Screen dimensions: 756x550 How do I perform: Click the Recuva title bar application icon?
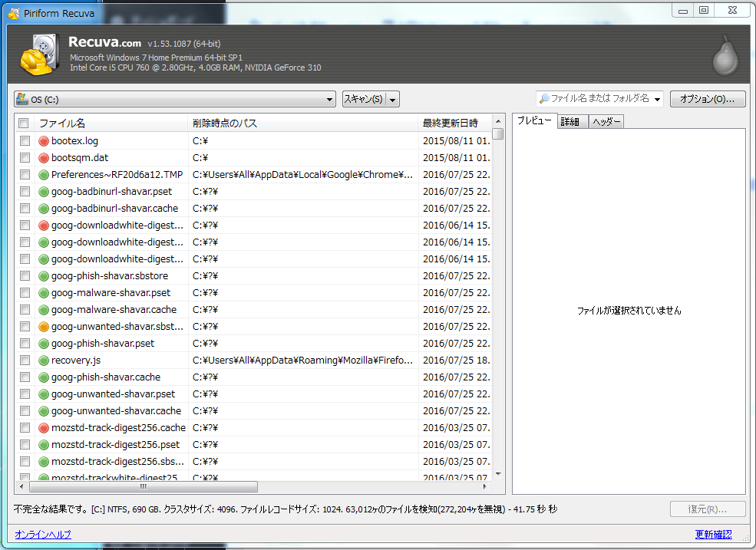coord(14,14)
